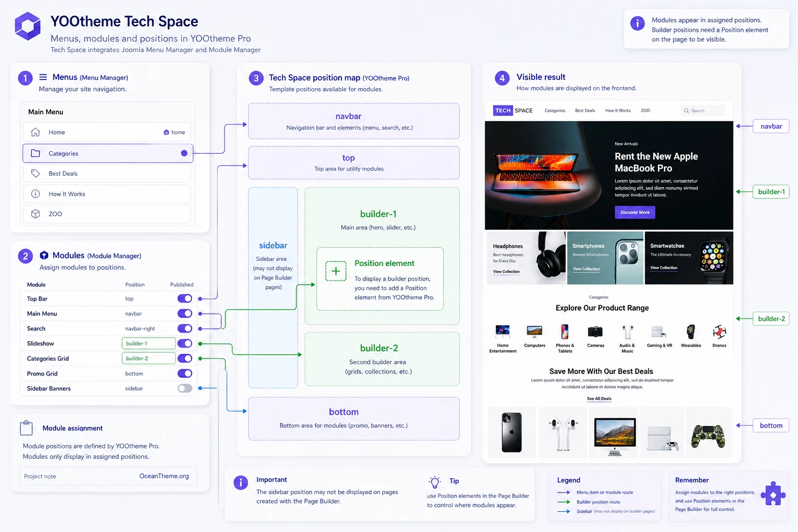
Task: Click the Modules cube icon in Module Manager
Action: coord(44,255)
